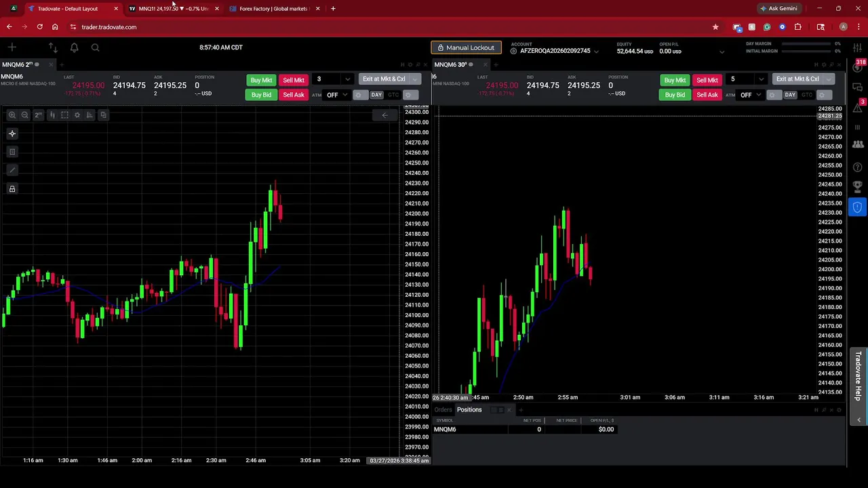Expand the Open P/L details chevron
The image size is (868, 488).
(722, 52)
